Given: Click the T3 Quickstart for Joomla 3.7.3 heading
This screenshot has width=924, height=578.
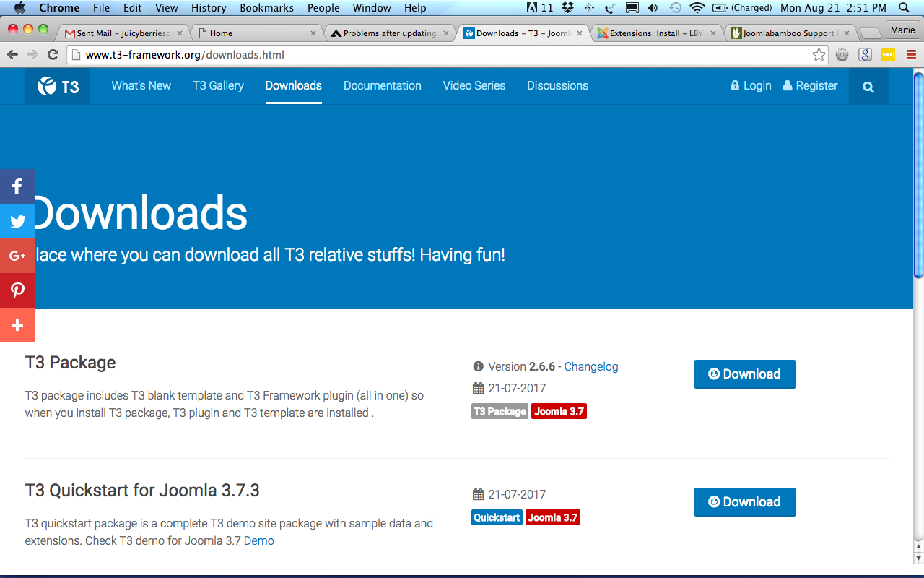Looking at the screenshot, I should [142, 491].
